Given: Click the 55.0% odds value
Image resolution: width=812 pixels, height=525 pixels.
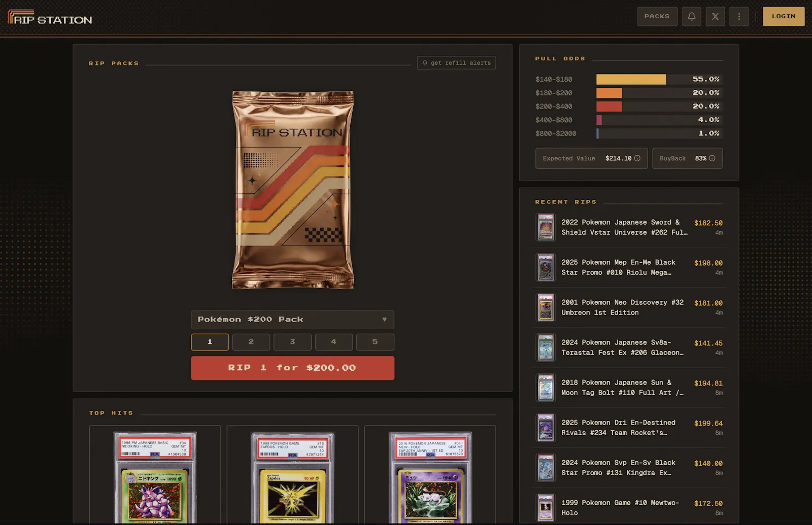Looking at the screenshot, I should [706, 79].
